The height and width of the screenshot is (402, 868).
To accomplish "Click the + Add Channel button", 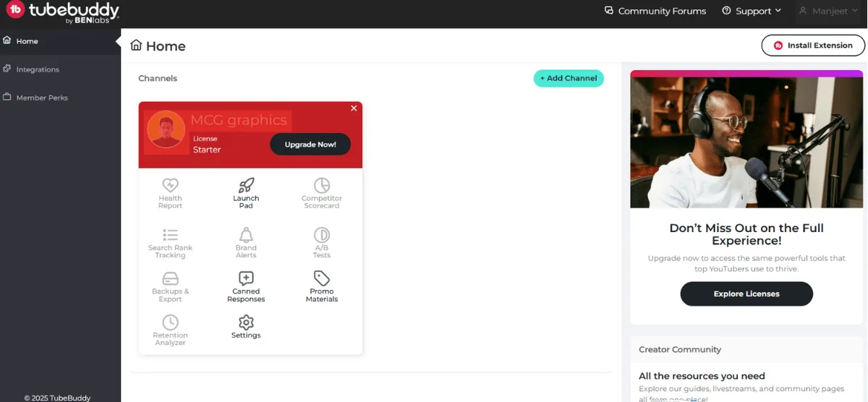I will tap(569, 78).
